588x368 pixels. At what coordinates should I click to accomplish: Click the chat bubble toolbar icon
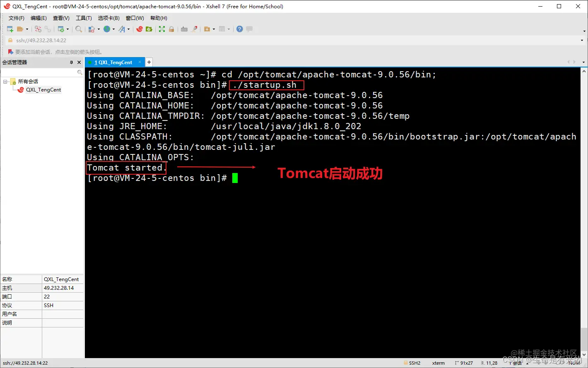[x=249, y=29]
